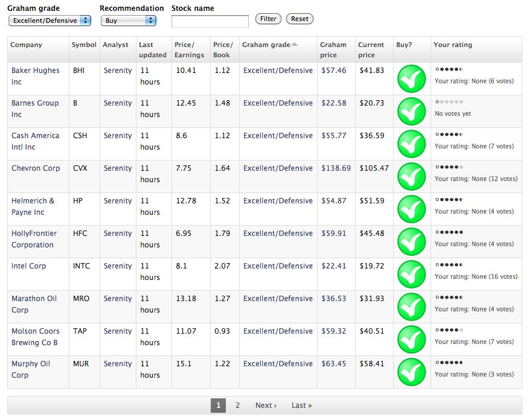Click the green Buy checkmark for Marathon Oil
The height and width of the screenshot is (420, 529).
point(411,307)
